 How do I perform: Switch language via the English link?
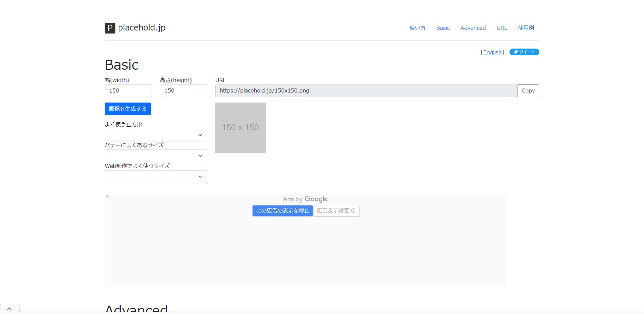tap(492, 52)
